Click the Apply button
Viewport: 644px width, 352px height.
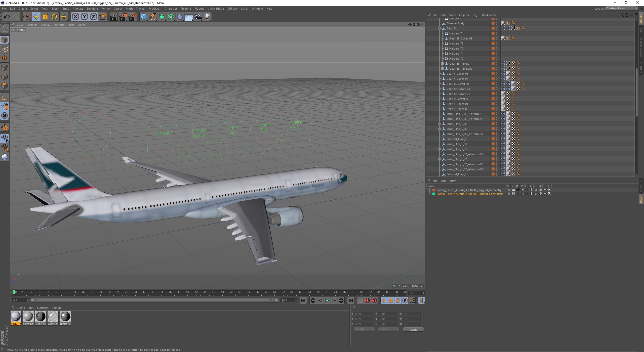413,330
